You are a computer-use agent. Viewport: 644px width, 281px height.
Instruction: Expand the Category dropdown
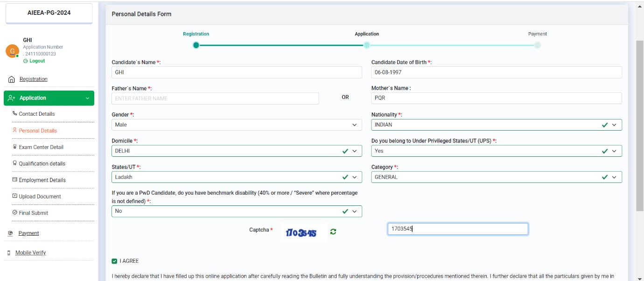(x=496, y=177)
